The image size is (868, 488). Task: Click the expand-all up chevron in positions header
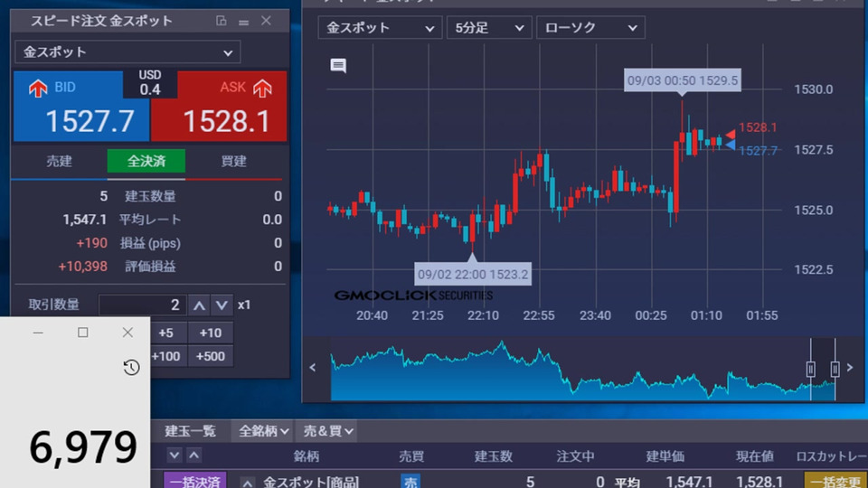(193, 455)
